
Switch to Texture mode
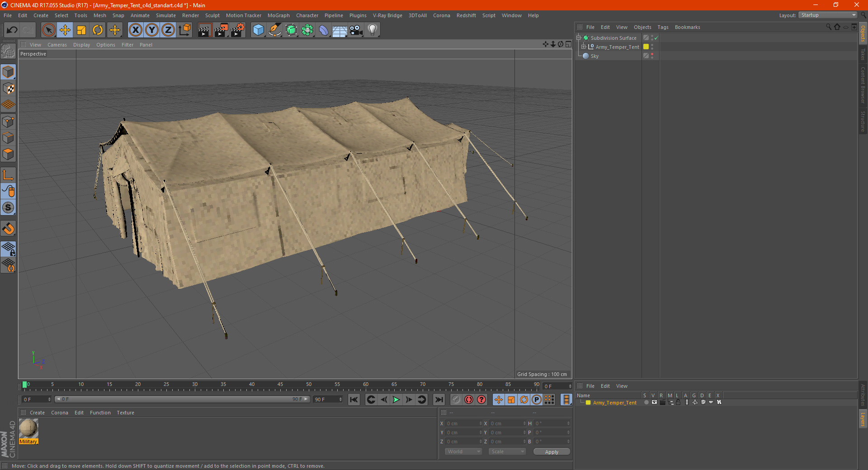(x=8, y=89)
